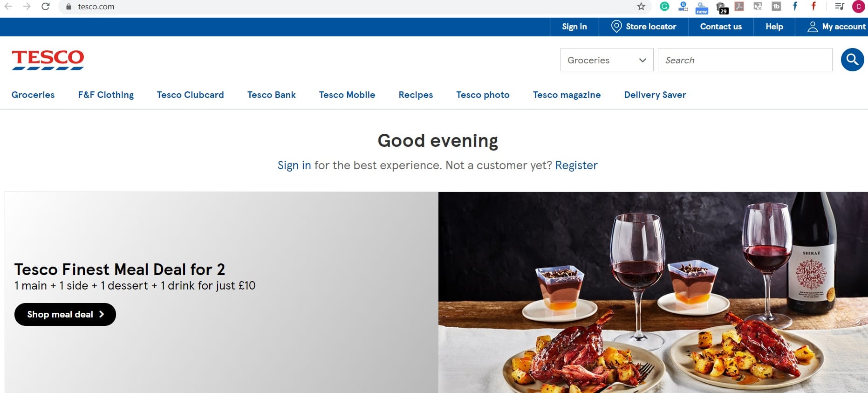Image resolution: width=868 pixels, height=393 pixels.
Task: Go to the Tesco Clubcard menu item
Action: tap(190, 95)
